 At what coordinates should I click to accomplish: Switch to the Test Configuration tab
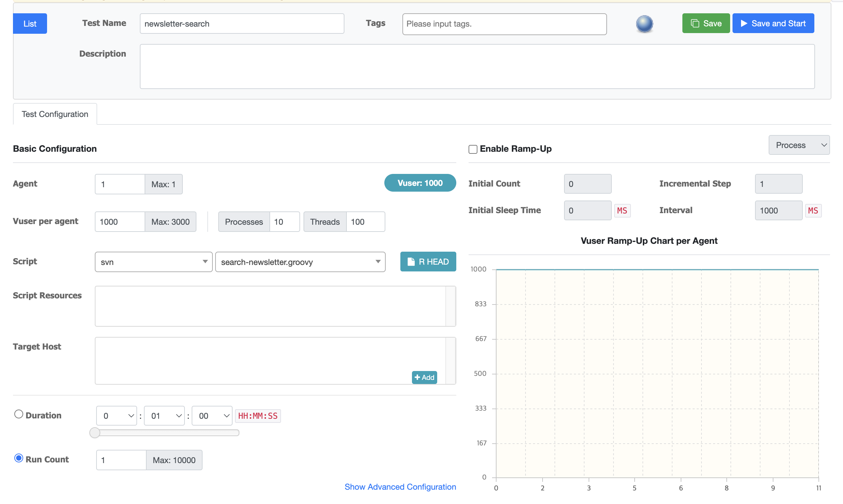[x=55, y=114]
